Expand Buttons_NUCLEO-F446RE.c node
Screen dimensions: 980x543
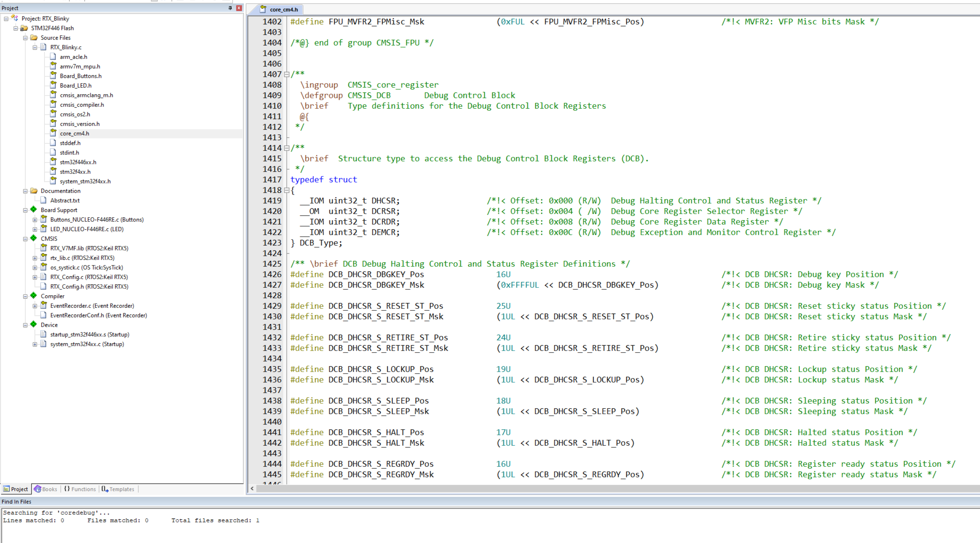34,220
